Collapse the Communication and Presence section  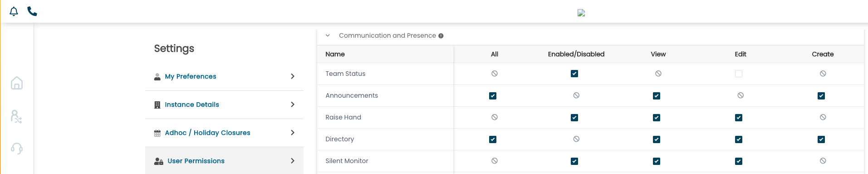328,35
